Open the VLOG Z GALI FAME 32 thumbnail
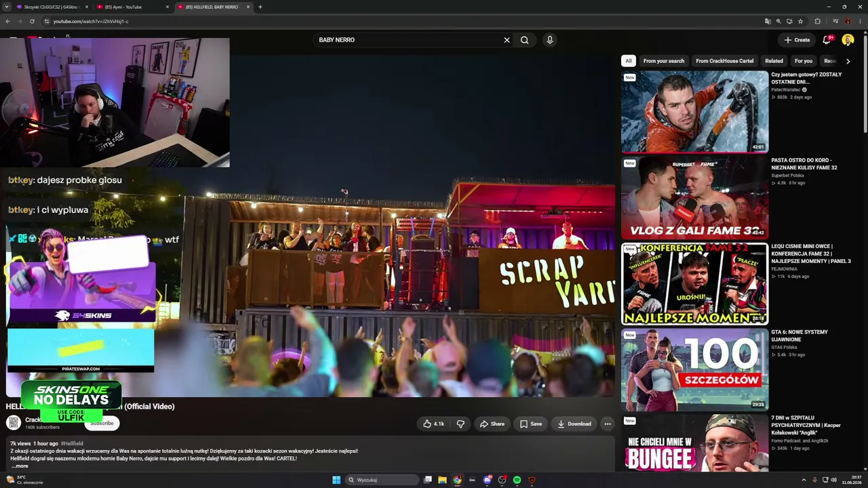The image size is (868, 488). tap(694, 198)
